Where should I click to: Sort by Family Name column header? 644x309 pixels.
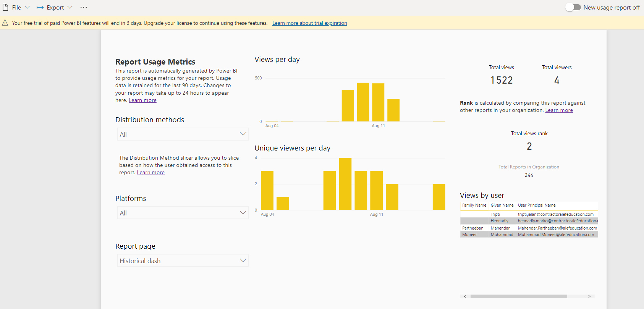[474, 205]
